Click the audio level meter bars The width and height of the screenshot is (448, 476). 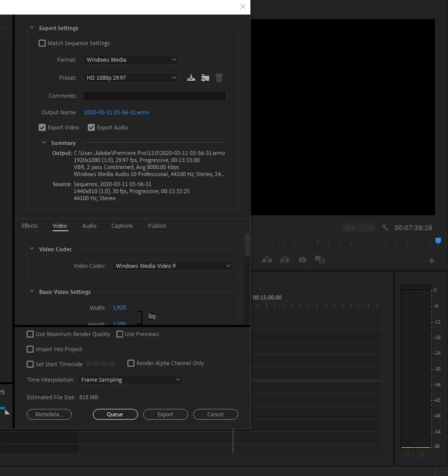click(x=415, y=367)
